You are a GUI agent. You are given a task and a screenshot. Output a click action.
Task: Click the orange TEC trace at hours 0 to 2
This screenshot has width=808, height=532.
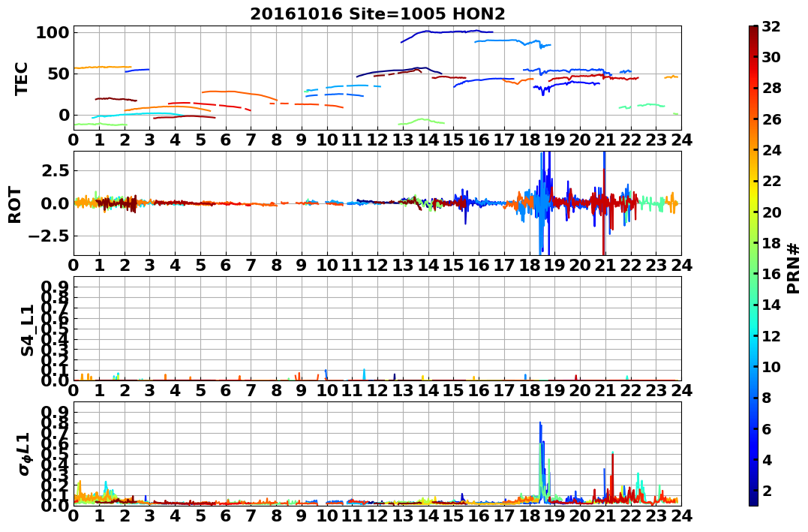[103, 68]
